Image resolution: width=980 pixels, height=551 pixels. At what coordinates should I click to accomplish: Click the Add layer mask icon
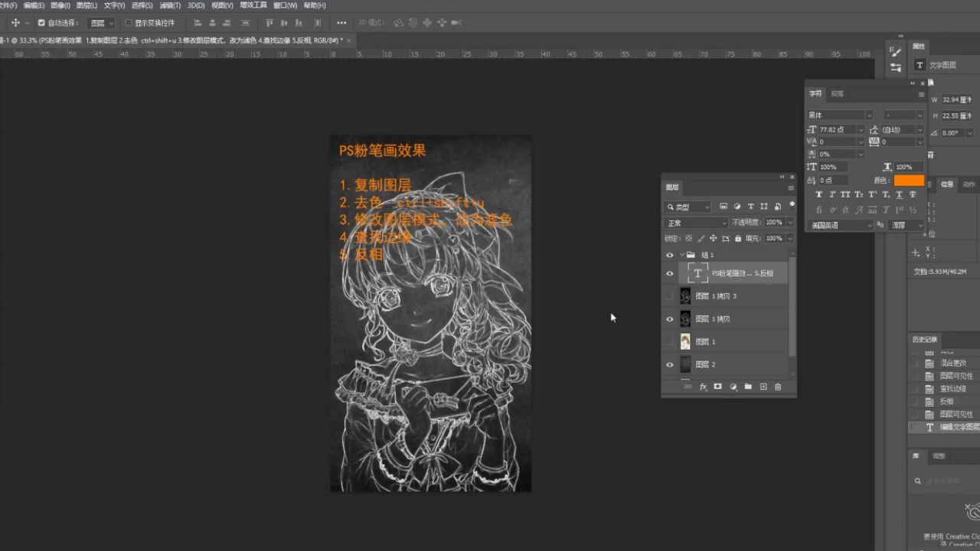click(717, 386)
